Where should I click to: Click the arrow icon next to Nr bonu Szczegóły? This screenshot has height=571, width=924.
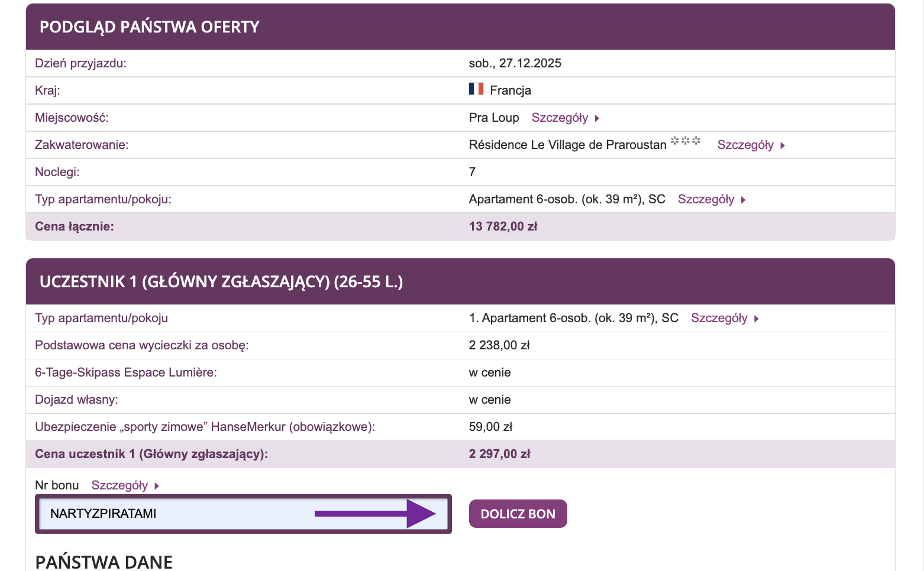(157, 486)
